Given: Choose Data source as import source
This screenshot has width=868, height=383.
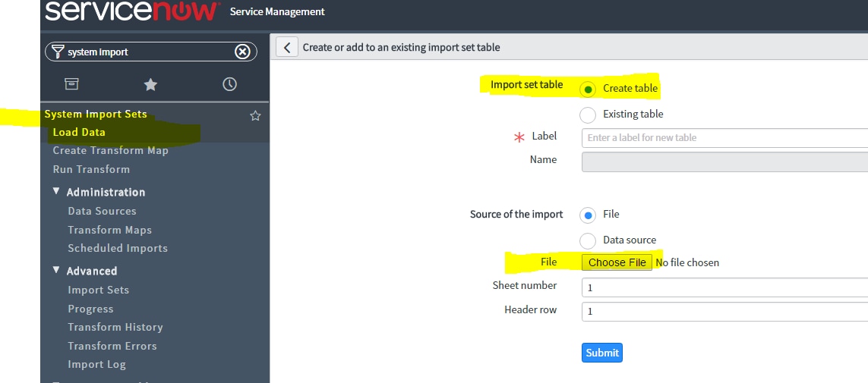Looking at the screenshot, I should coord(588,240).
